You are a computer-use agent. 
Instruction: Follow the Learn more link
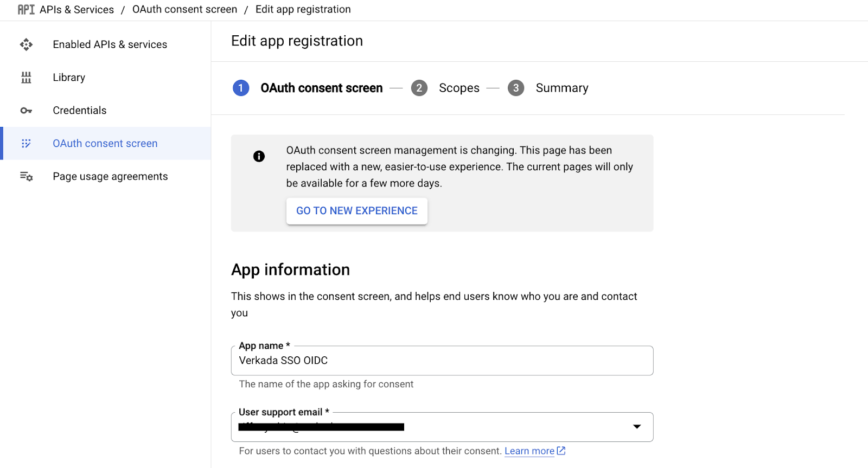[x=529, y=451]
